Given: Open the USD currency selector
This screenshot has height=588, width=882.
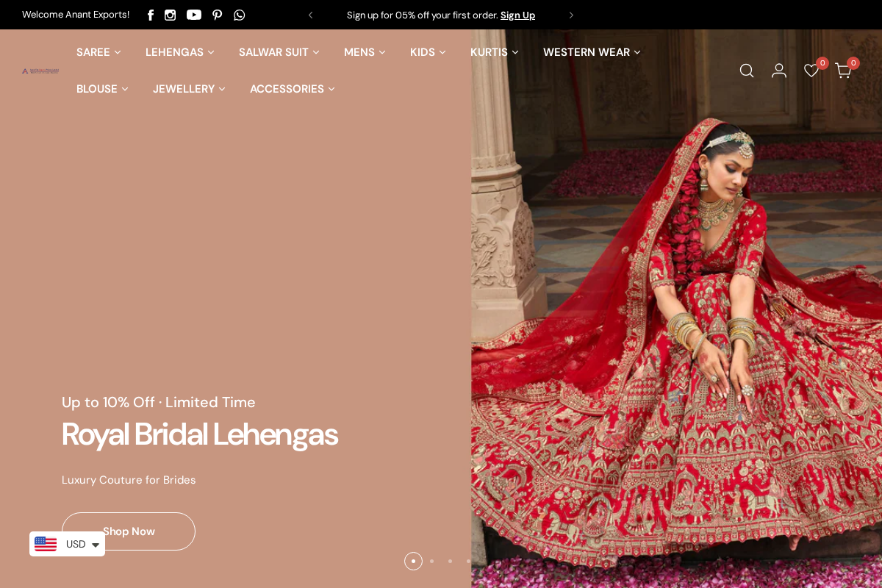Looking at the screenshot, I should (68, 544).
